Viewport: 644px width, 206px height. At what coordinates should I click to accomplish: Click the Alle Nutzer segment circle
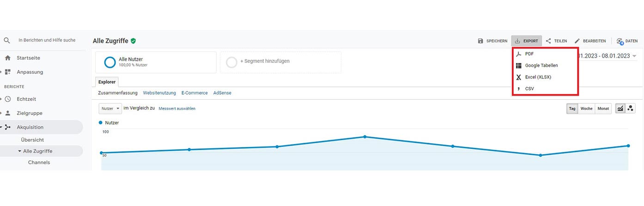coord(110,62)
